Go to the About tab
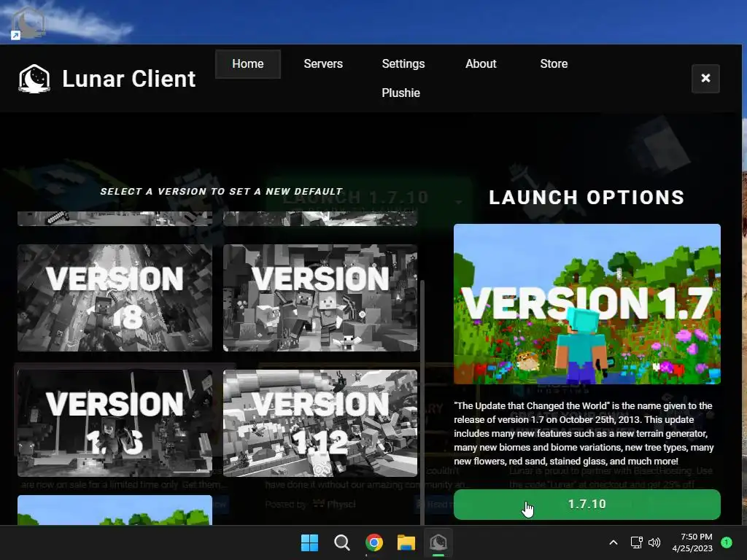Viewport: 747px width, 560px height. pyautogui.click(x=481, y=64)
